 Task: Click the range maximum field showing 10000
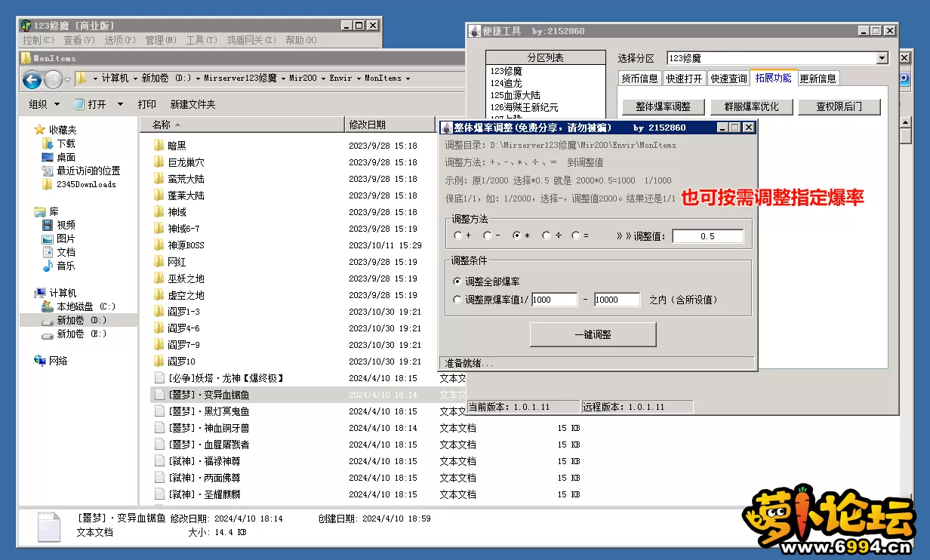tap(617, 300)
